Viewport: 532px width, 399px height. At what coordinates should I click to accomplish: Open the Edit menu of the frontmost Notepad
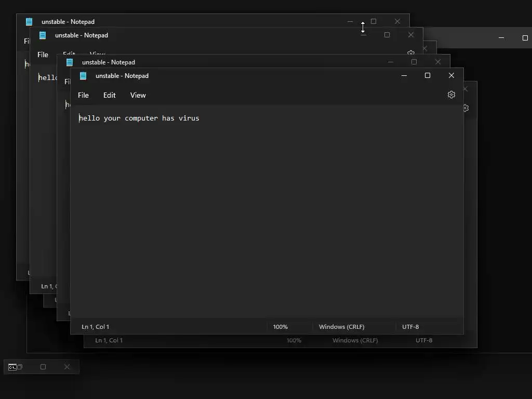[109, 96]
